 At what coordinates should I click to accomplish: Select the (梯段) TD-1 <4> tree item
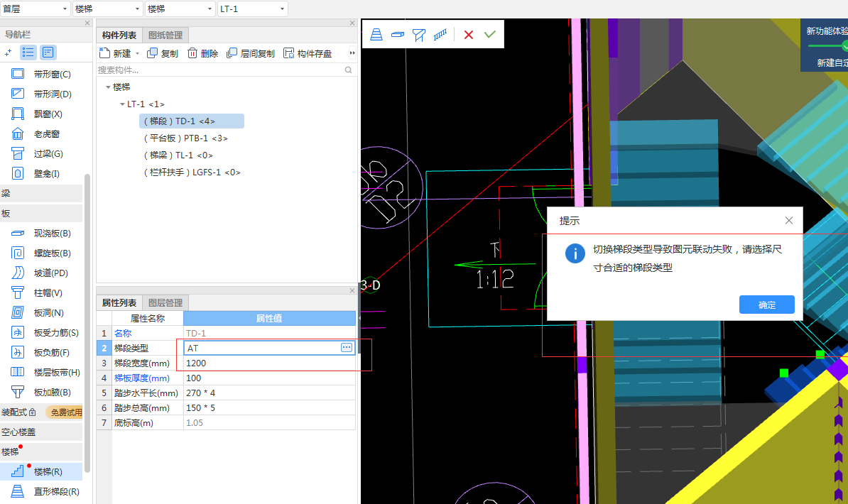point(192,121)
